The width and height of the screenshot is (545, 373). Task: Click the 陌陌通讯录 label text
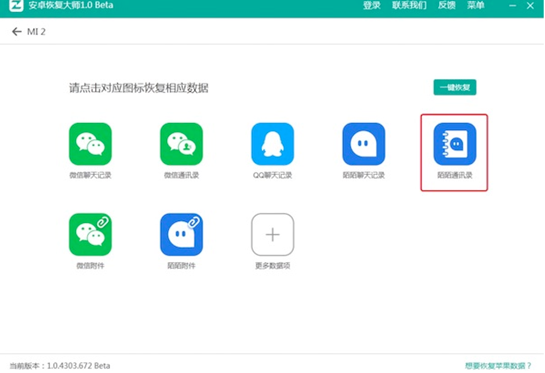455,175
